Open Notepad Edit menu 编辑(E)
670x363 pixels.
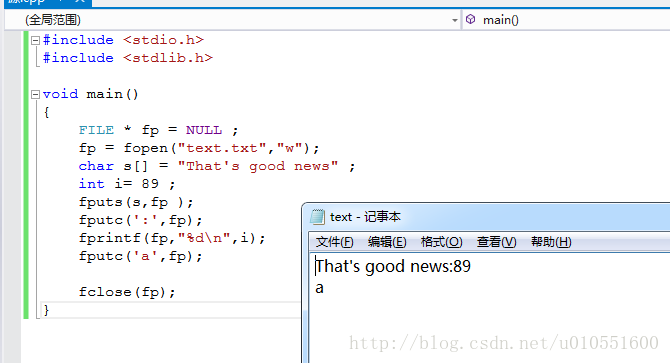387,242
